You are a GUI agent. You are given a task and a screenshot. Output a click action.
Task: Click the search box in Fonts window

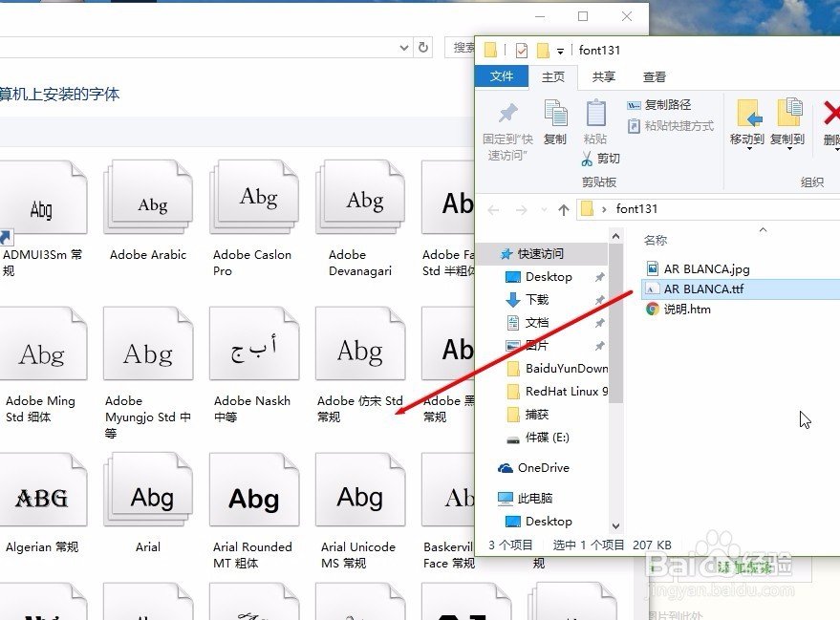[461, 48]
